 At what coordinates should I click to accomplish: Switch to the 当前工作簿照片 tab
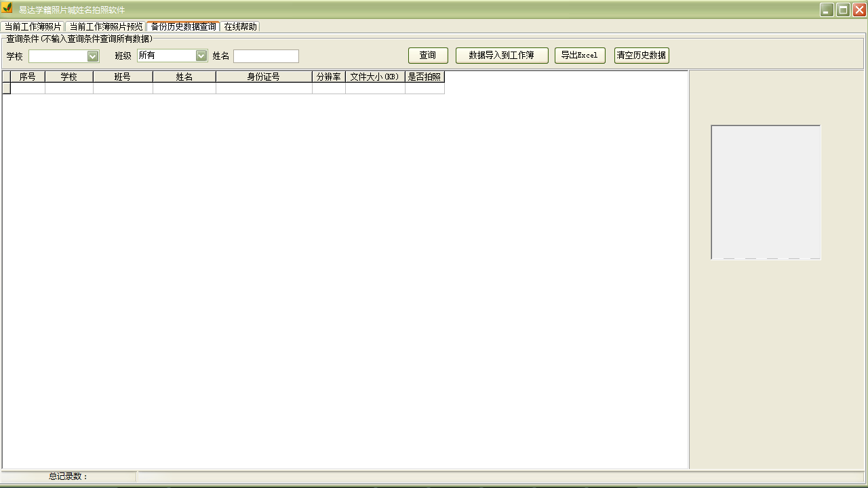tap(33, 26)
